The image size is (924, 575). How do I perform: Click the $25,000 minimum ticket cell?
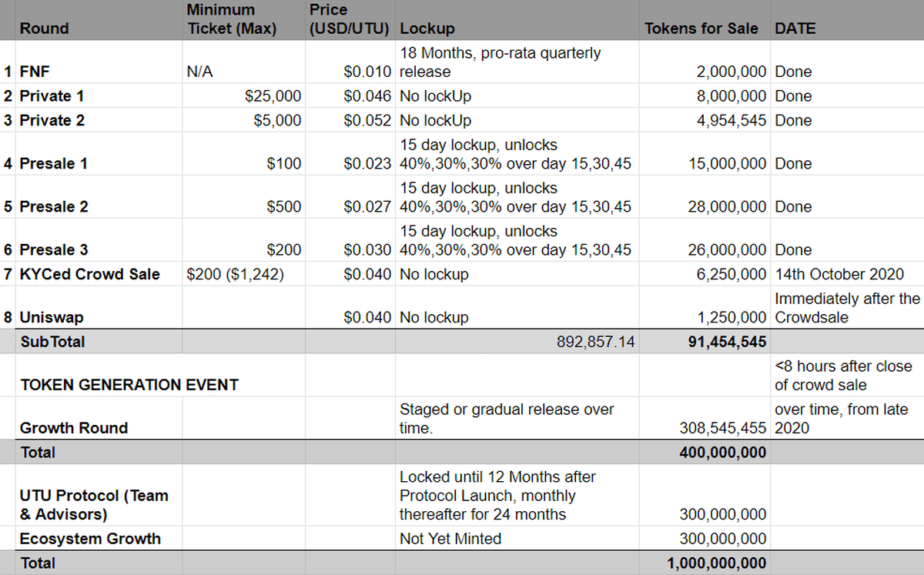click(273, 96)
